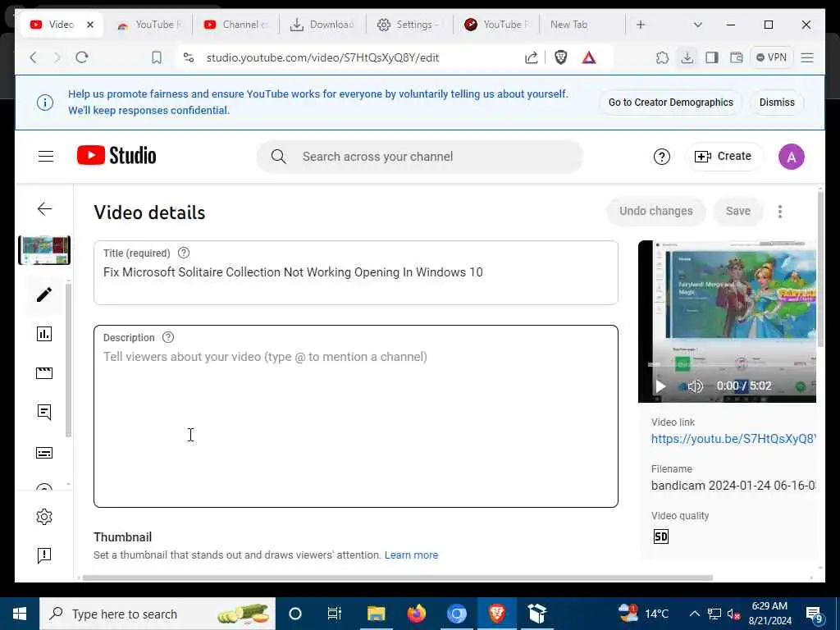The height and width of the screenshot is (630, 840).
Task: Click the info icon in the banner
Action: coord(45,103)
